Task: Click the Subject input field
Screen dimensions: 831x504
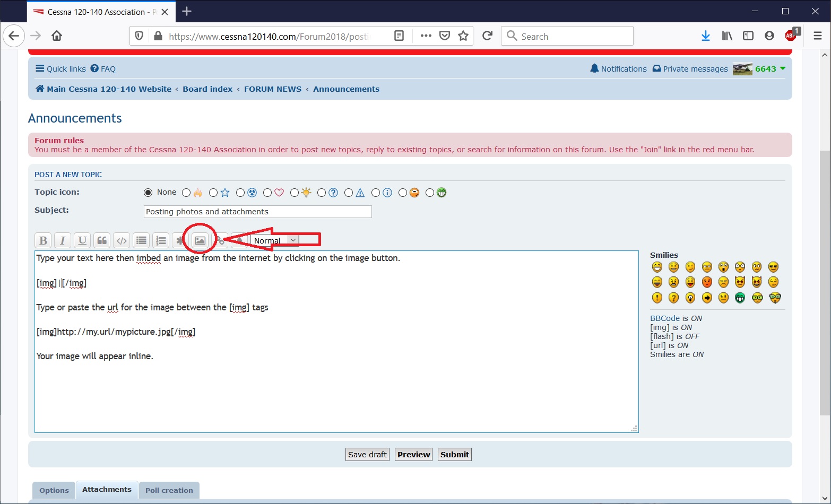Action: (x=258, y=212)
